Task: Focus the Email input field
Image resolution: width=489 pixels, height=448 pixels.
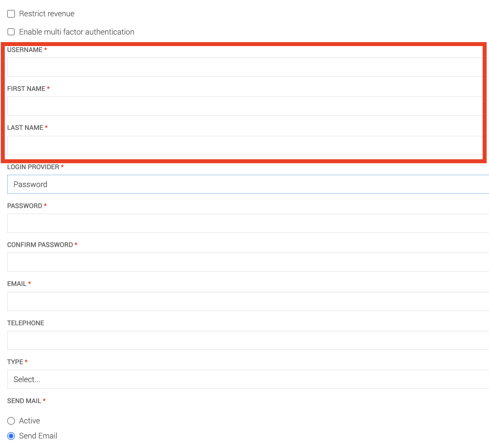Action: (x=248, y=301)
